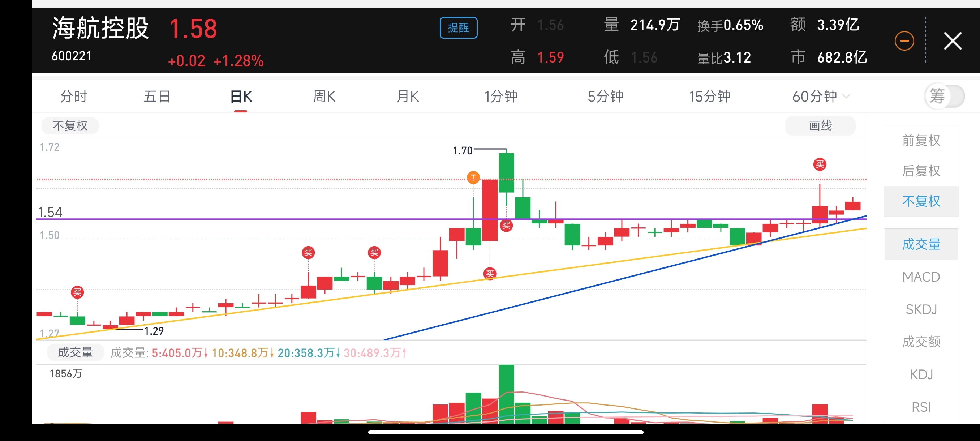
Task: Tap the iOS home indicator bar
Action: tap(506, 432)
